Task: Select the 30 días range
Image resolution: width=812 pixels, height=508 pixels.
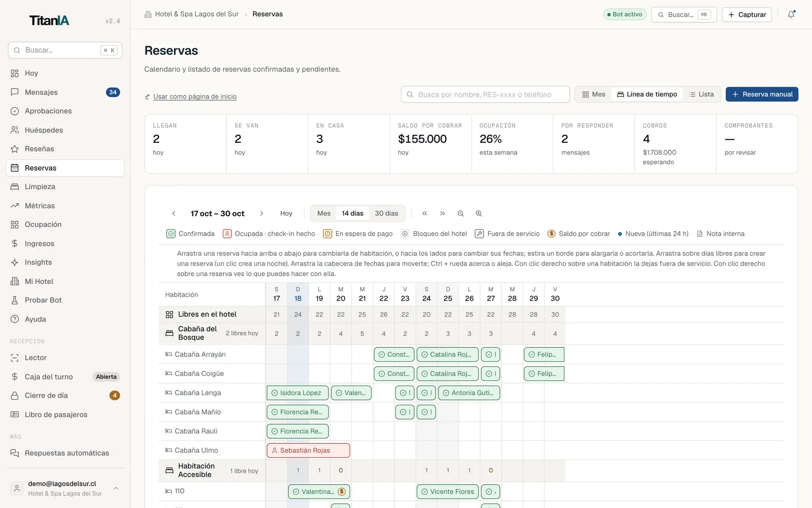Action: (387, 214)
